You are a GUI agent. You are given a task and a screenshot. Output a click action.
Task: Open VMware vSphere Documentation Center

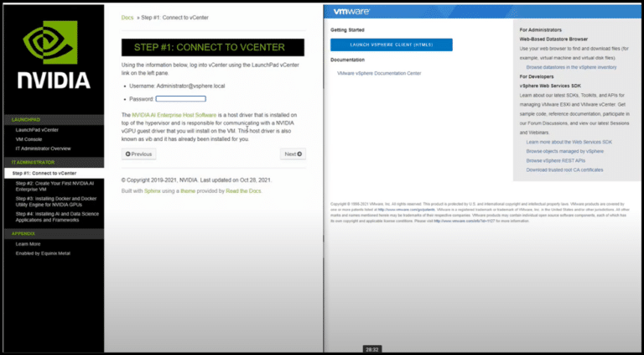coord(379,73)
